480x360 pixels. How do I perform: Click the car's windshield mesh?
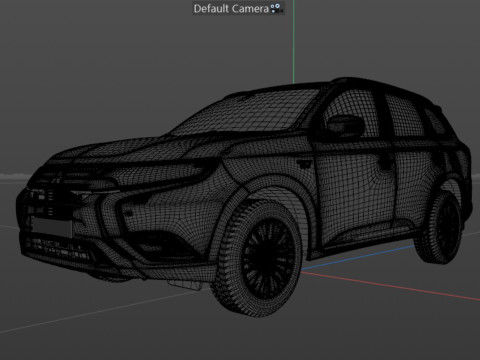(247, 112)
